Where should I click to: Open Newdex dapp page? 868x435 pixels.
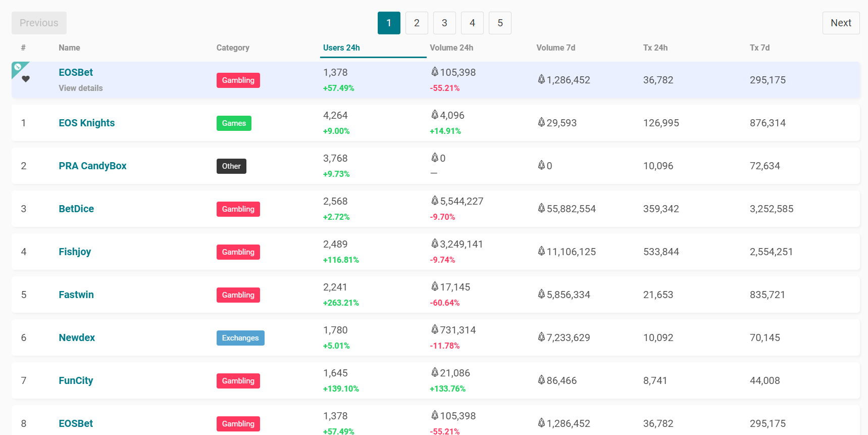coord(77,337)
